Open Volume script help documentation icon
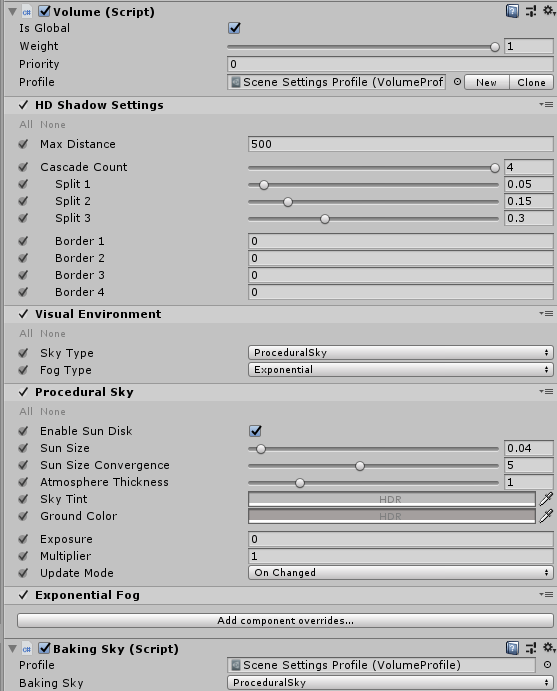 point(512,11)
